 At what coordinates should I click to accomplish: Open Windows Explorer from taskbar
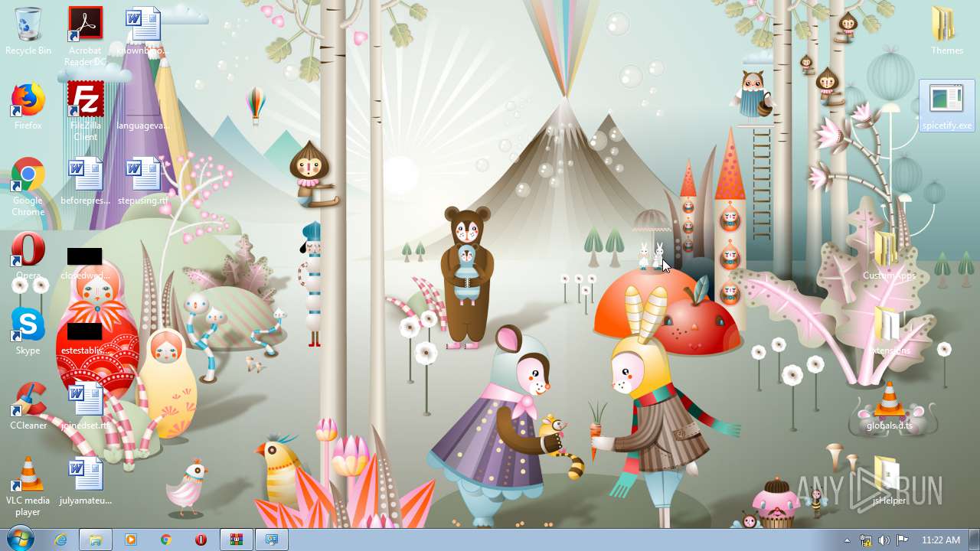pyautogui.click(x=96, y=540)
